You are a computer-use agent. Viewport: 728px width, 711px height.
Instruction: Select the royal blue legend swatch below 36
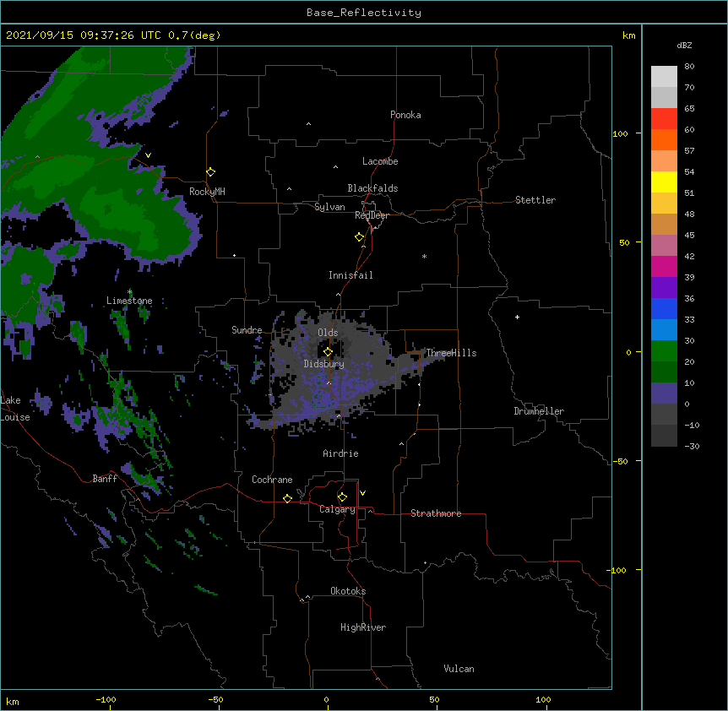coord(664,308)
